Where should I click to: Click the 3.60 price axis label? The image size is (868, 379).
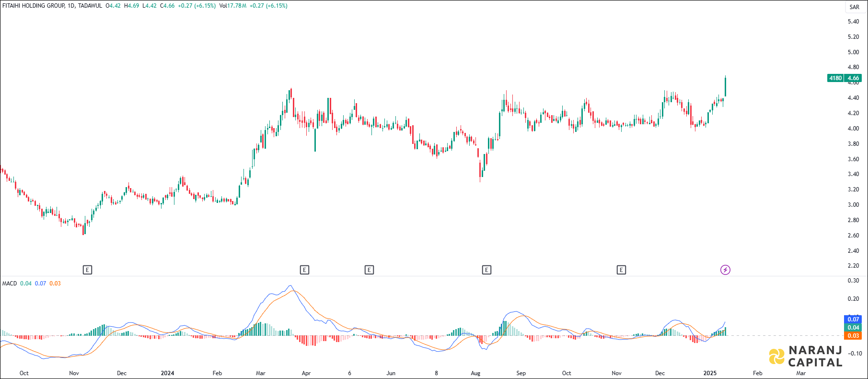853,159
